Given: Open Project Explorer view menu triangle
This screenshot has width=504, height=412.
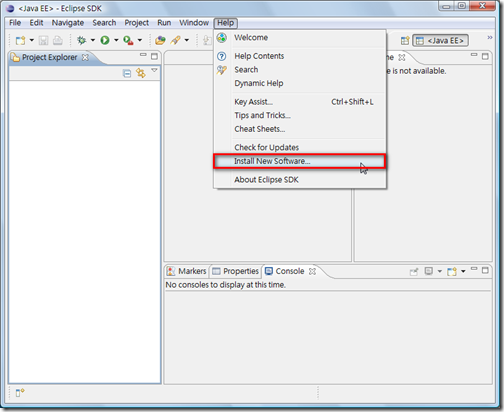Looking at the screenshot, I should tap(154, 70).
